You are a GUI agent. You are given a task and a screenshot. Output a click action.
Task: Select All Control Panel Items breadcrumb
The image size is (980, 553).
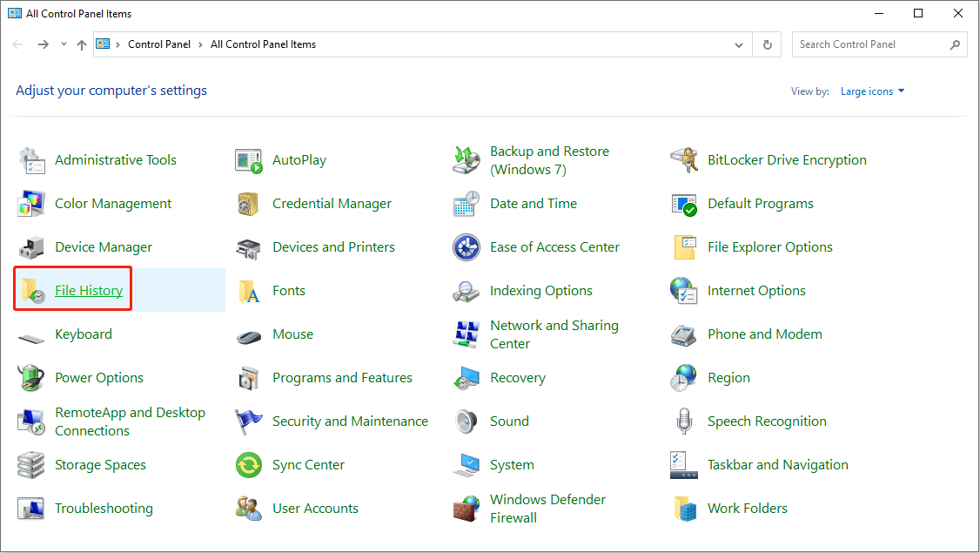point(263,44)
